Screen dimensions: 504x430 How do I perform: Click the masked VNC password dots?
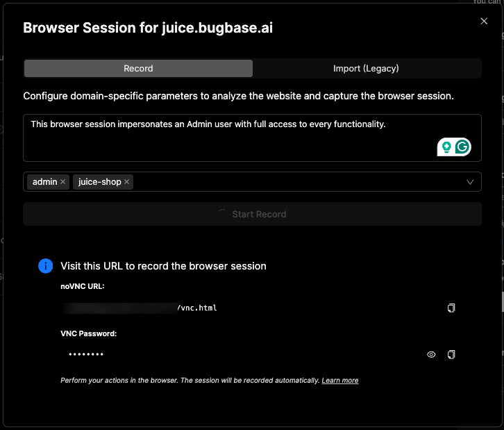click(85, 354)
